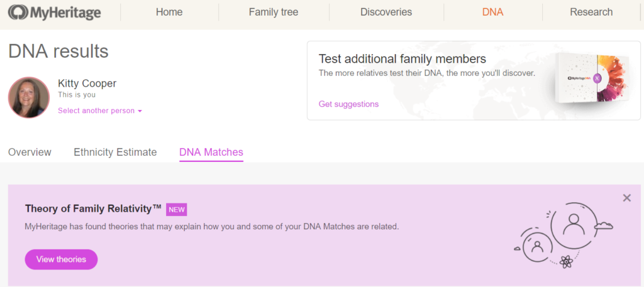Switch to the Overview tab
The height and width of the screenshot is (287, 644).
pyautogui.click(x=30, y=153)
